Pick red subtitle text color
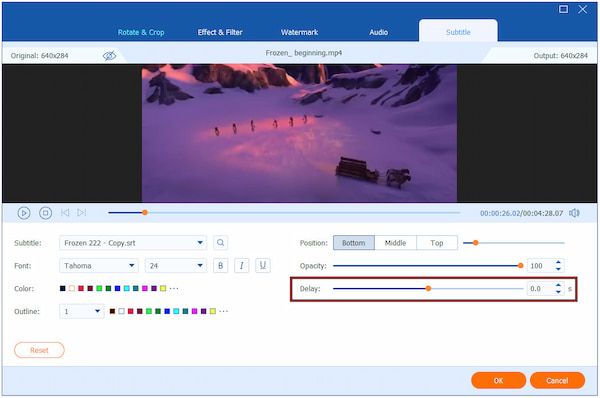Screen dimensions: 600x398 pyautogui.click(x=81, y=288)
